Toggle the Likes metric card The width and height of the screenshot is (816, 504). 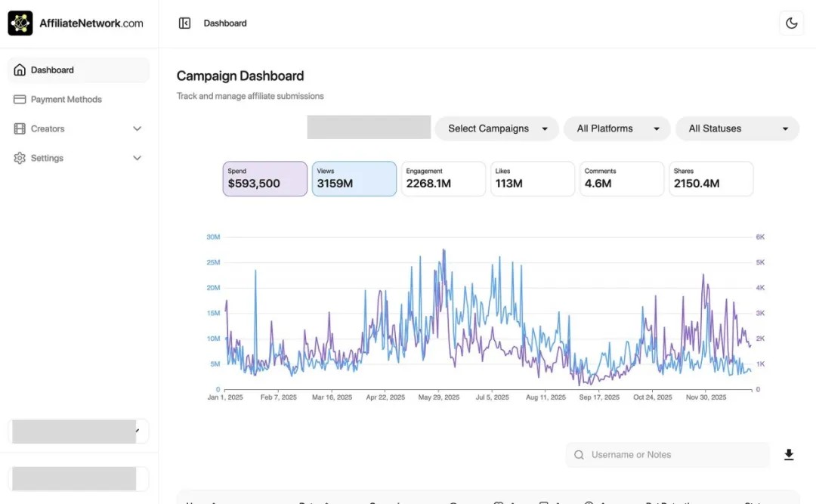532,179
